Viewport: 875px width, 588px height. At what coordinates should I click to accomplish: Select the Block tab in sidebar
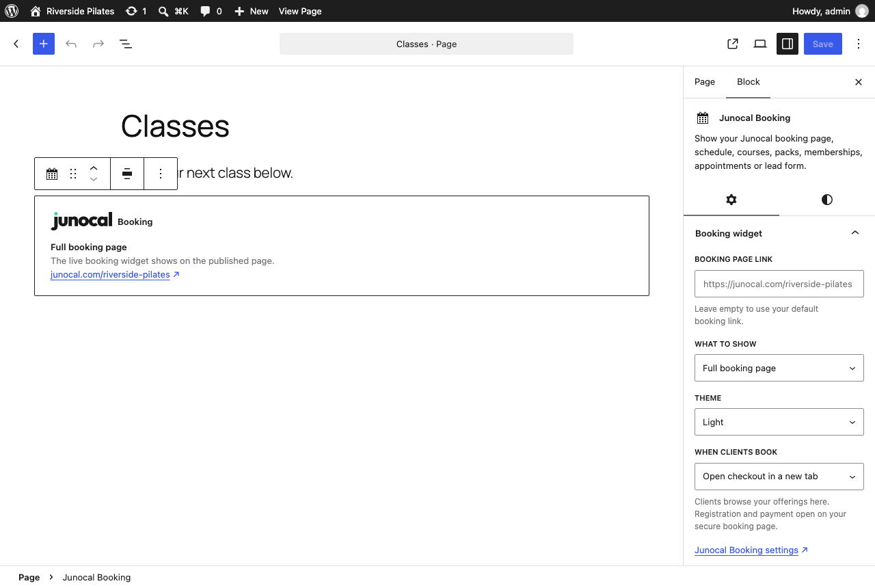pyautogui.click(x=749, y=82)
